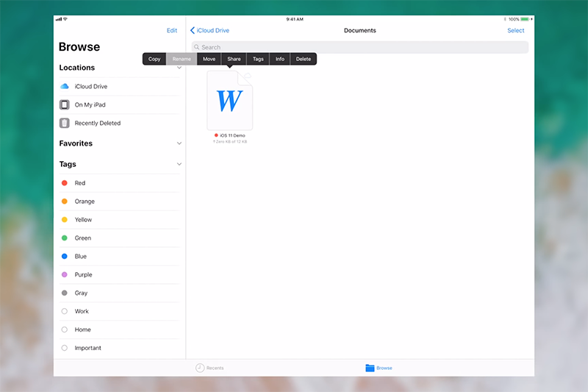Click into the Search field
The width and height of the screenshot is (588, 392).
(x=360, y=47)
